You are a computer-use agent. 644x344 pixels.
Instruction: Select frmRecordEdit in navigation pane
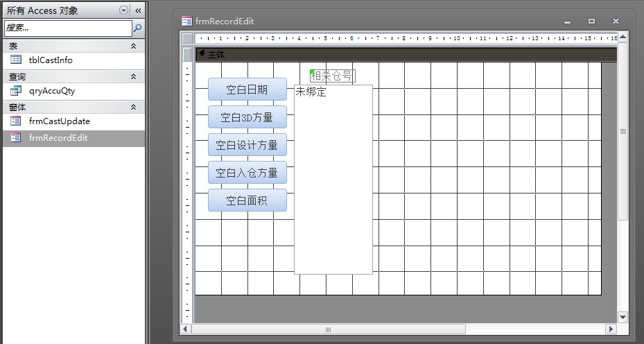point(58,138)
